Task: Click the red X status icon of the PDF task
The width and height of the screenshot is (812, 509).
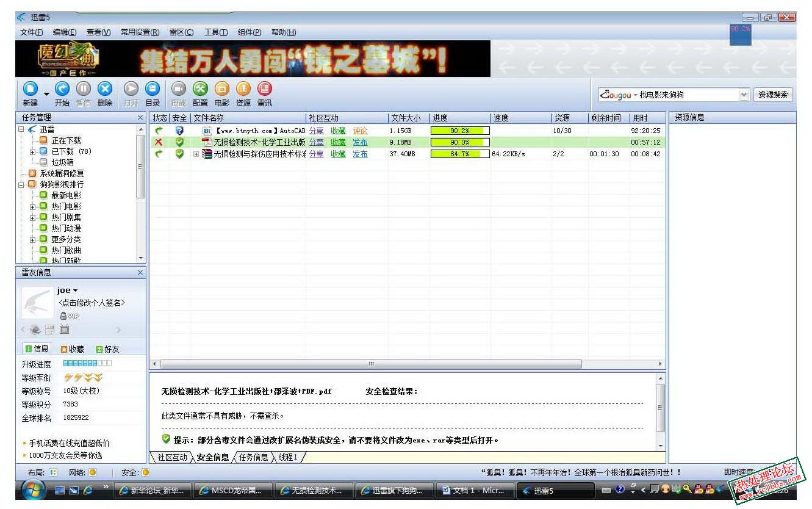Action: 159,142
